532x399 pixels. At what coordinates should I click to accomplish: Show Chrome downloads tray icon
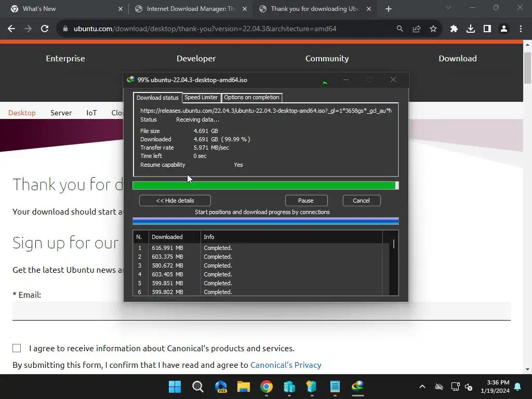[471, 29]
